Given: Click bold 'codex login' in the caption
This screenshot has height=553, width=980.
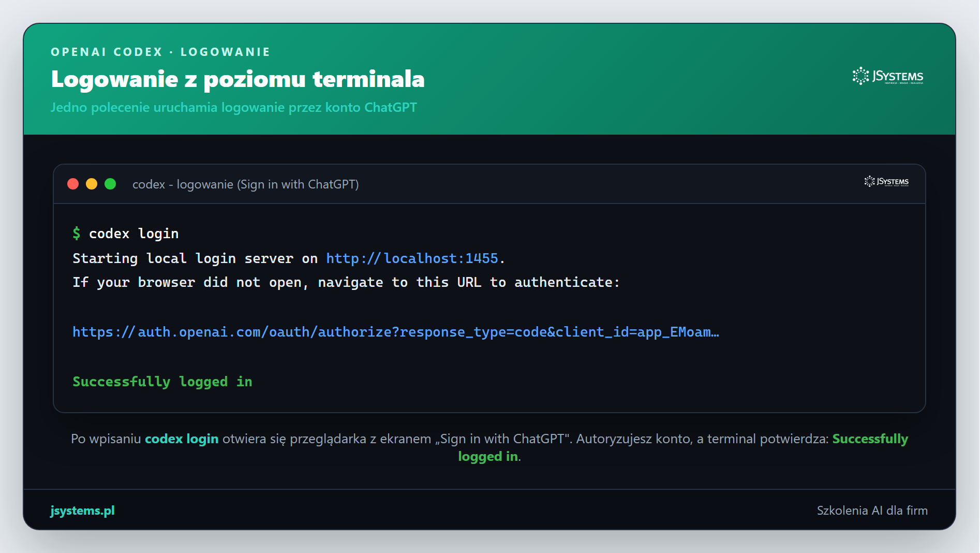Looking at the screenshot, I should click(182, 439).
